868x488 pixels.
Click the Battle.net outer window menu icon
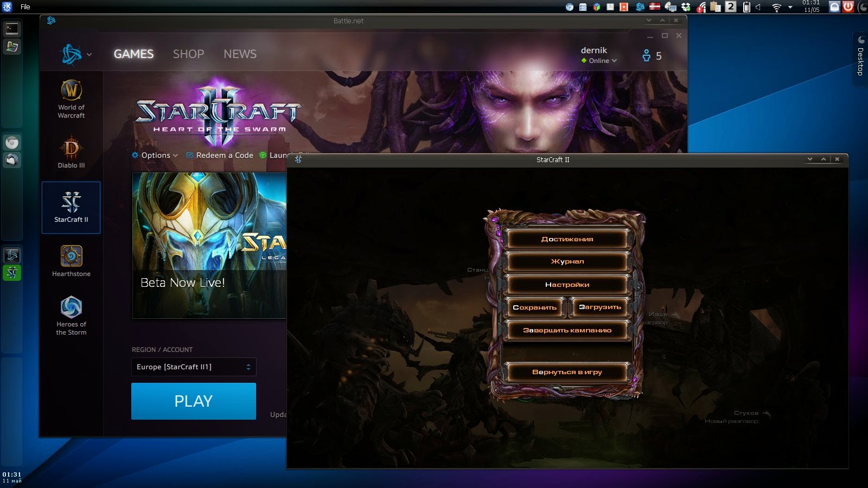point(51,21)
